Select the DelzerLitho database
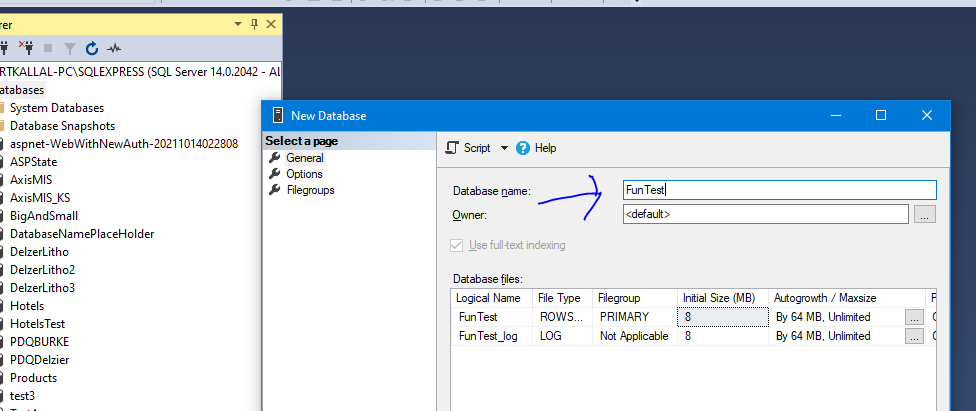976x411 pixels. (39, 252)
